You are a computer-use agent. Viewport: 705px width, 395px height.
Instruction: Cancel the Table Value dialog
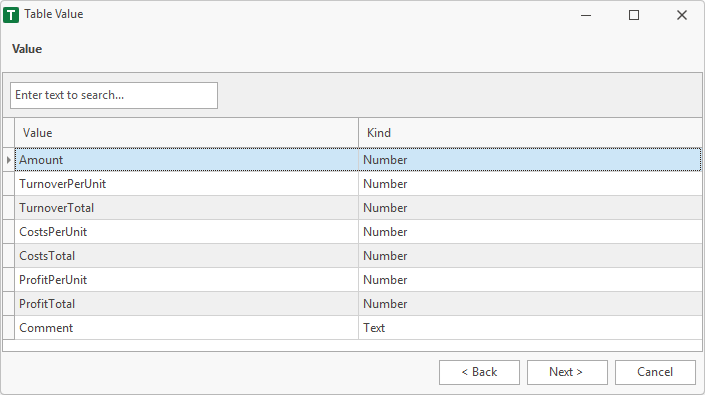[655, 372]
